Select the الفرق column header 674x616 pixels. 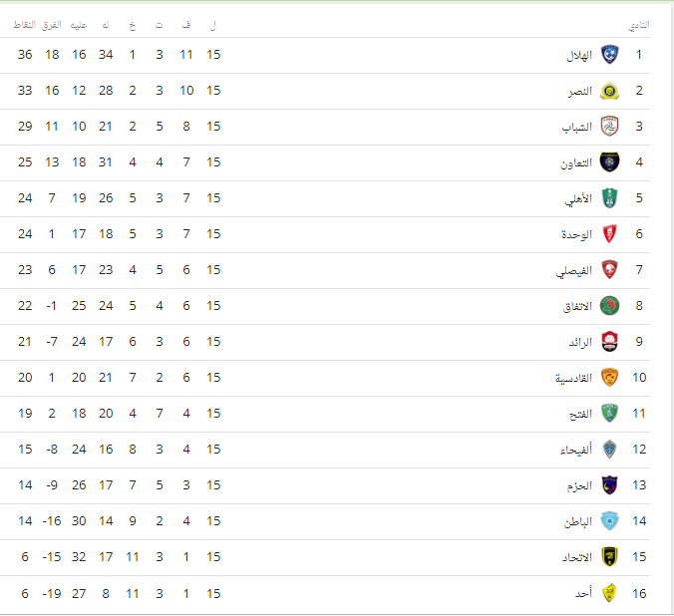(x=52, y=25)
